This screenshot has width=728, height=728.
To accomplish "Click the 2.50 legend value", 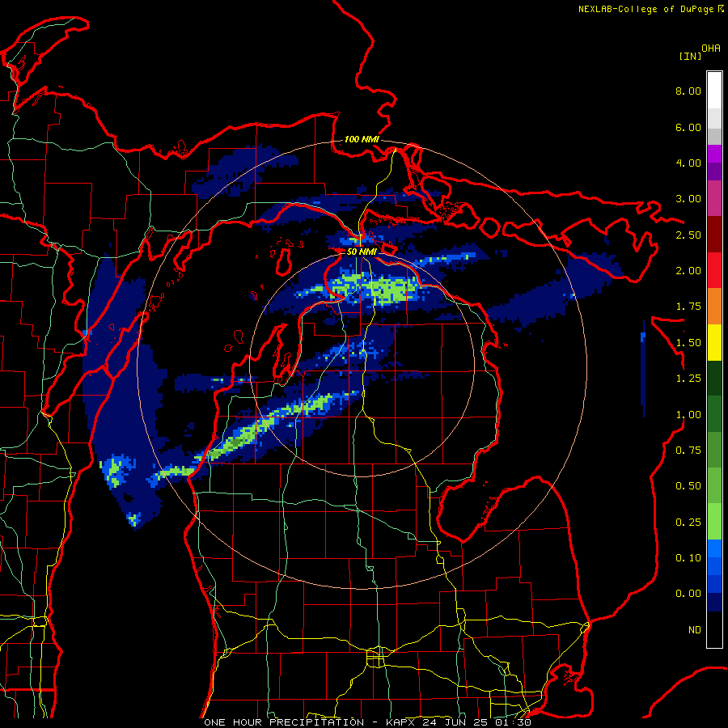I will pyautogui.click(x=688, y=235).
